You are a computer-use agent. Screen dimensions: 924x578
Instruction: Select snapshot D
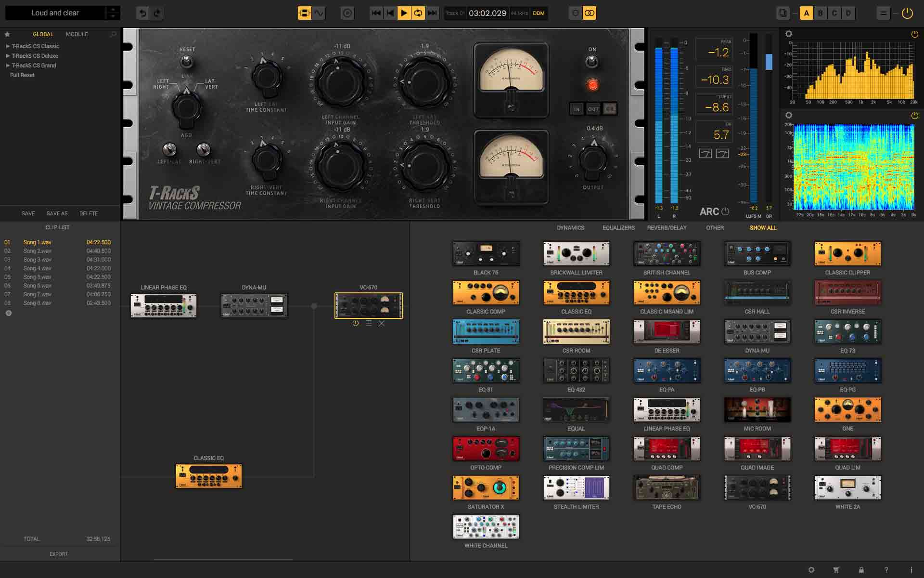(x=848, y=13)
